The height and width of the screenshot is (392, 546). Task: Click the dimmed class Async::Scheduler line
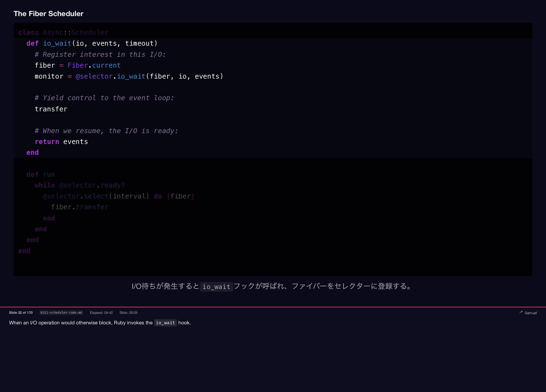63,33
